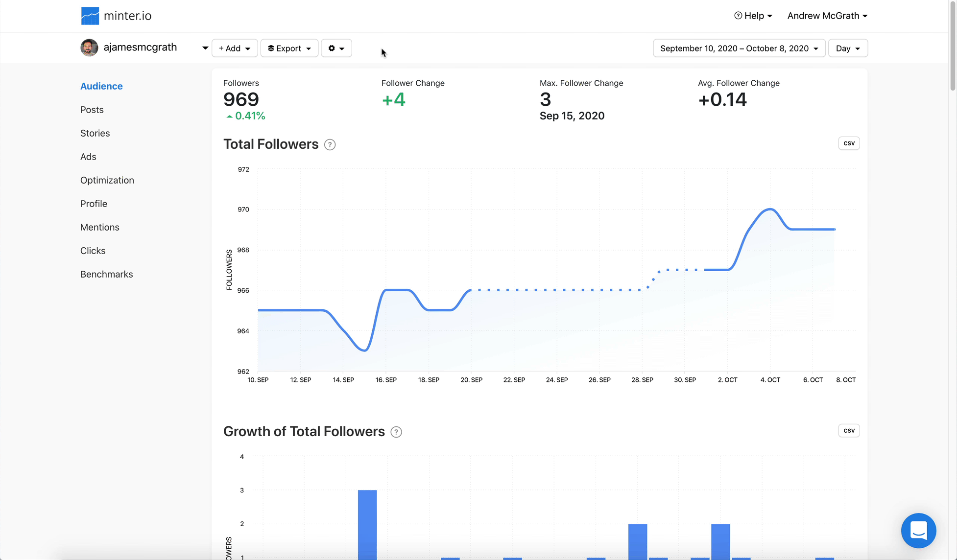Open the settings gear dropdown
Image resolution: width=957 pixels, height=560 pixels.
(x=336, y=48)
